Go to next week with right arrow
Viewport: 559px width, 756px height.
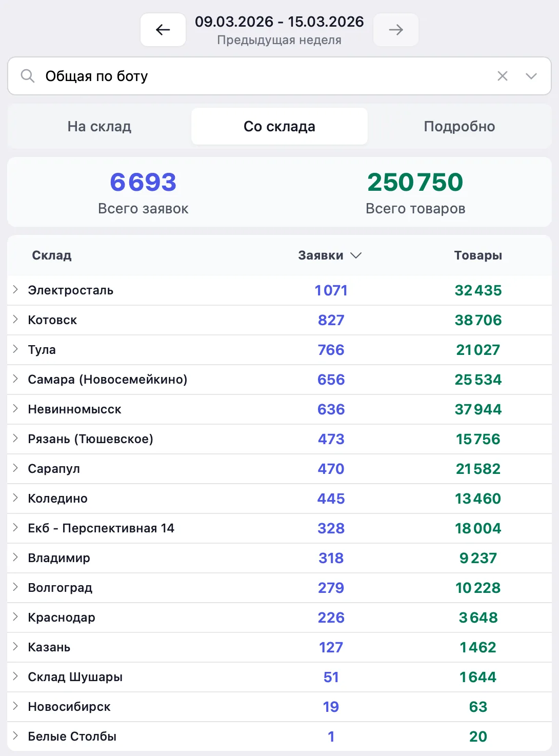click(395, 30)
